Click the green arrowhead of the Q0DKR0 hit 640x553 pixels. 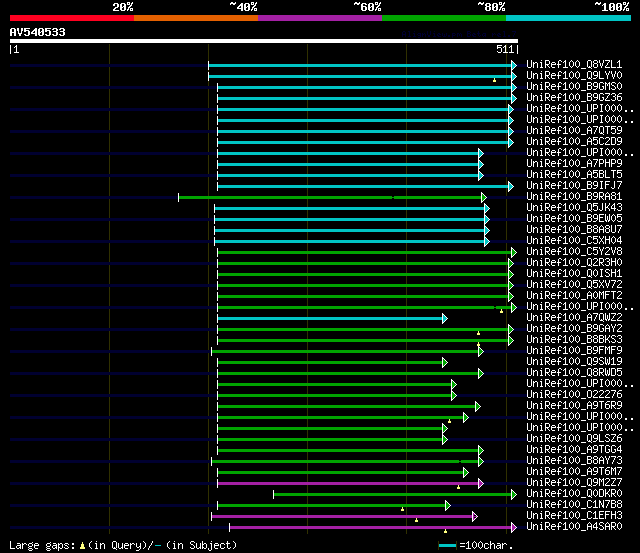tap(514, 495)
